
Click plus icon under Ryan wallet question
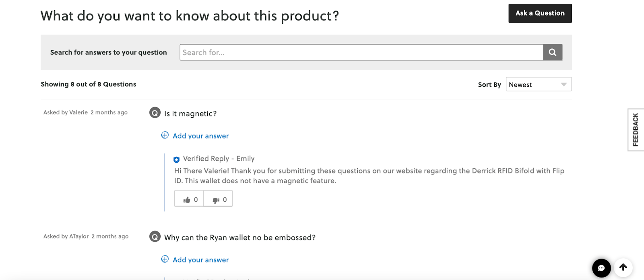tap(165, 259)
